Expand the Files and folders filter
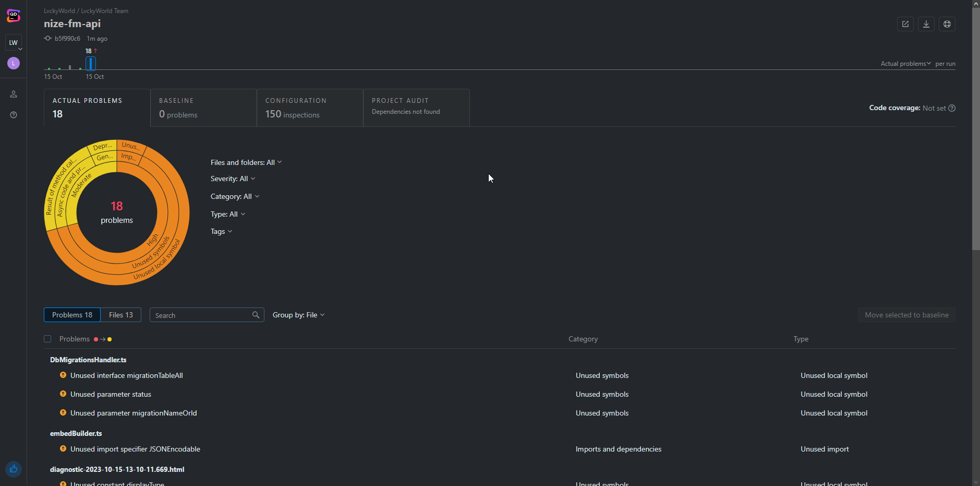This screenshot has height=486, width=980. pyautogui.click(x=246, y=162)
